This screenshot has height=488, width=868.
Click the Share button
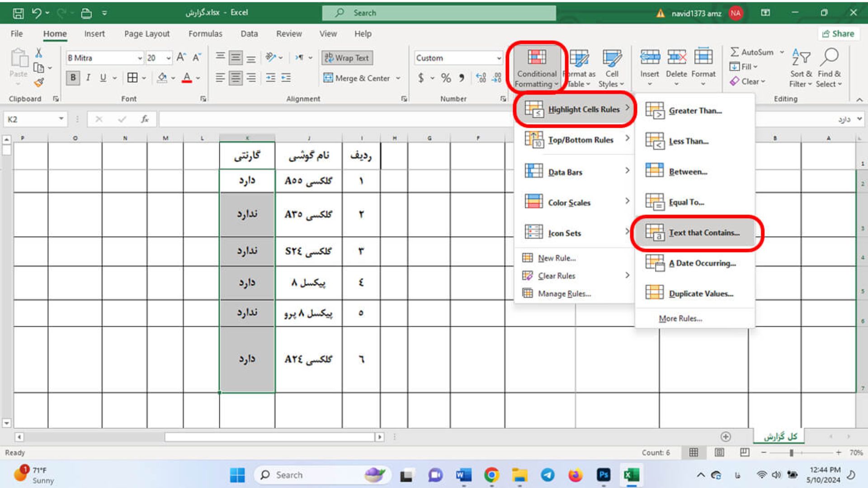[x=838, y=33]
